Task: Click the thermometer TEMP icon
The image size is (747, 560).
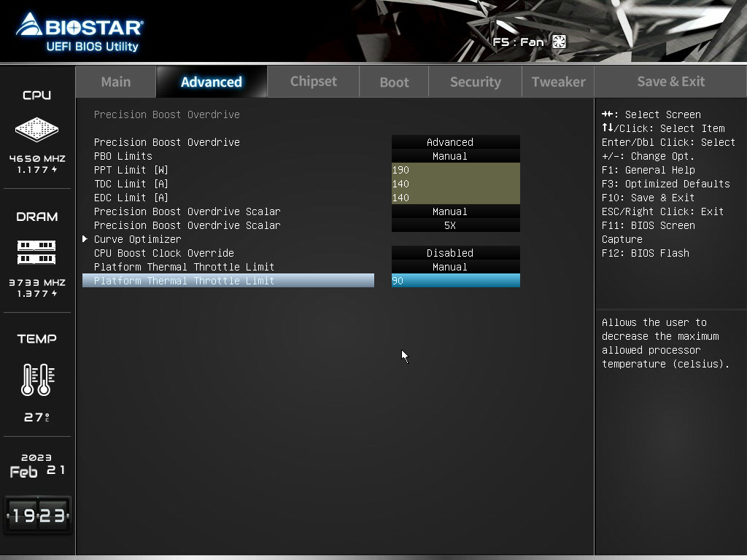Action: pyautogui.click(x=38, y=379)
